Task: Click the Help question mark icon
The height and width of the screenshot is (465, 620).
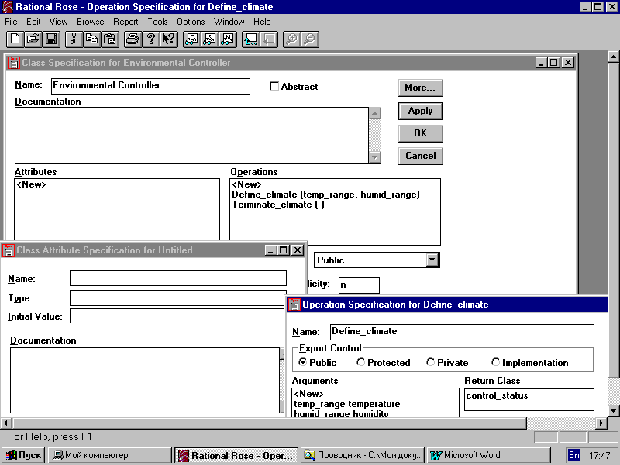Action: [151, 39]
